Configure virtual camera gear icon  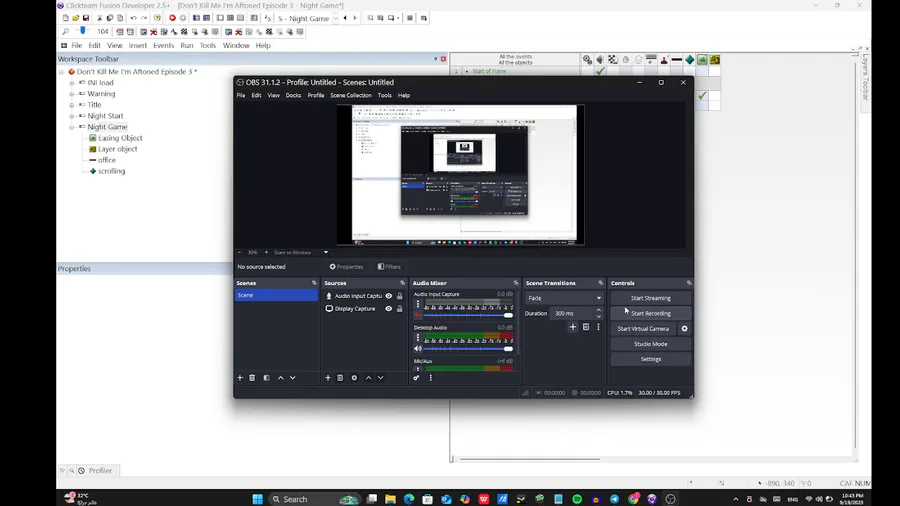[x=684, y=329]
